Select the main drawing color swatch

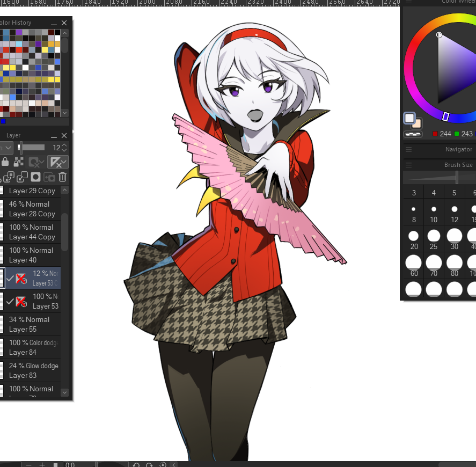(x=409, y=118)
